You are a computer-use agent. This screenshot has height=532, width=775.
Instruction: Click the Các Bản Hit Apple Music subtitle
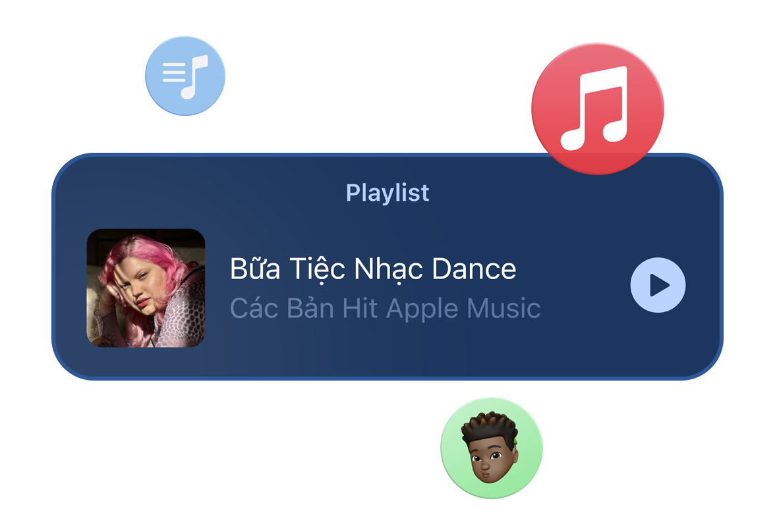click(x=386, y=309)
